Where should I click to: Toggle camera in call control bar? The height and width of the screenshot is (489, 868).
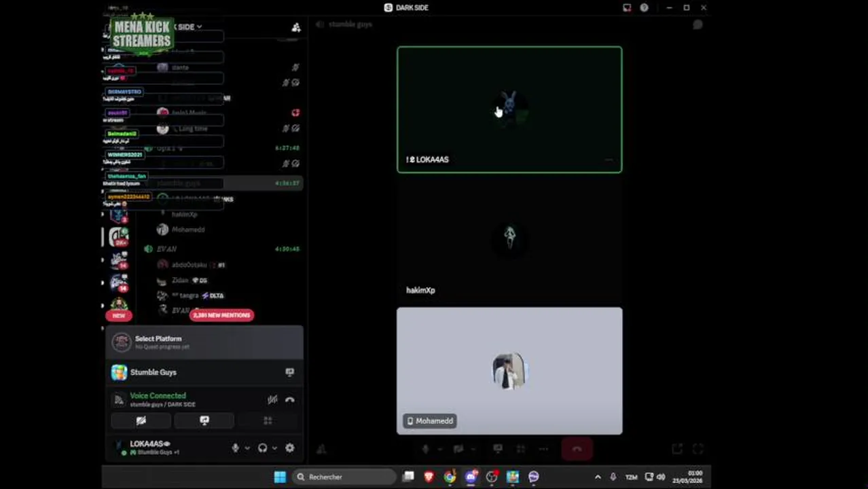click(458, 449)
